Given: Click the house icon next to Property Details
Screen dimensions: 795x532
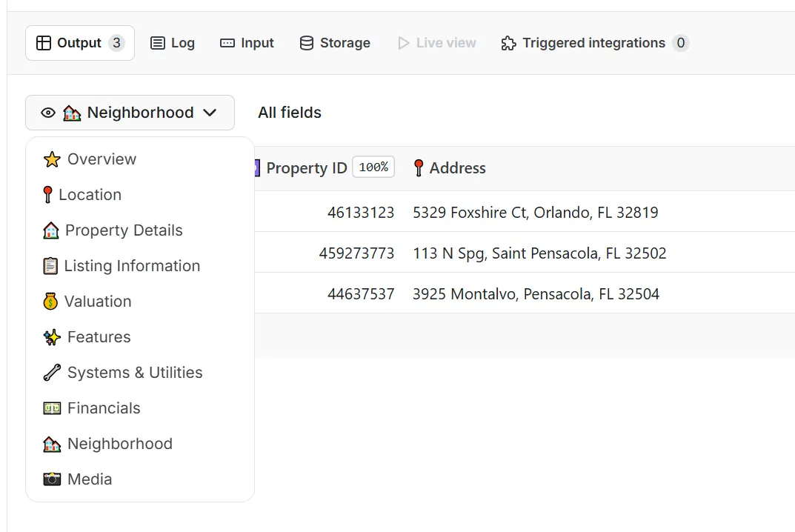Looking at the screenshot, I should coord(50,230).
